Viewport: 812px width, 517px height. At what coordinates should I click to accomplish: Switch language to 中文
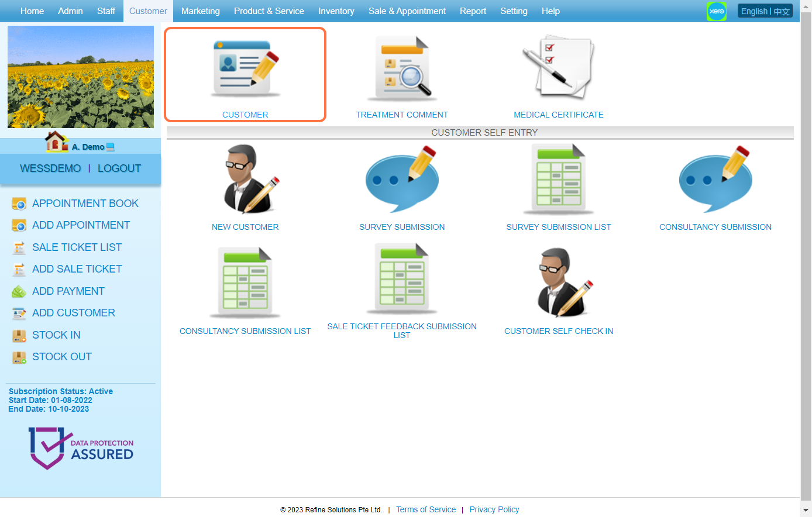782,11
